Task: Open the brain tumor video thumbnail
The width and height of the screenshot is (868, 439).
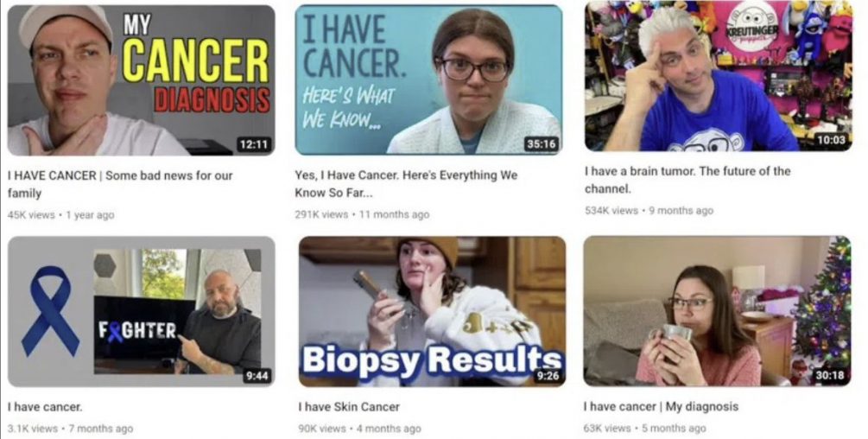Action: pyautogui.click(x=719, y=76)
